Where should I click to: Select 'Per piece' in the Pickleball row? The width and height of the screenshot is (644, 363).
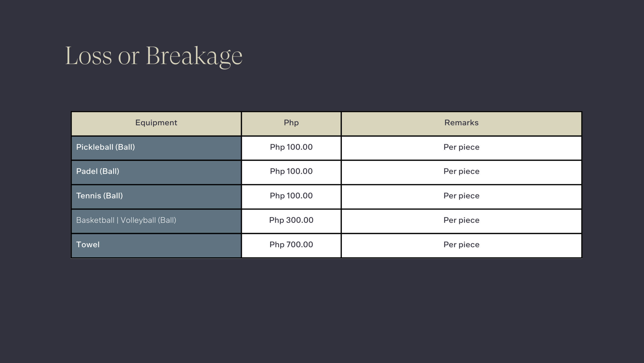click(461, 147)
